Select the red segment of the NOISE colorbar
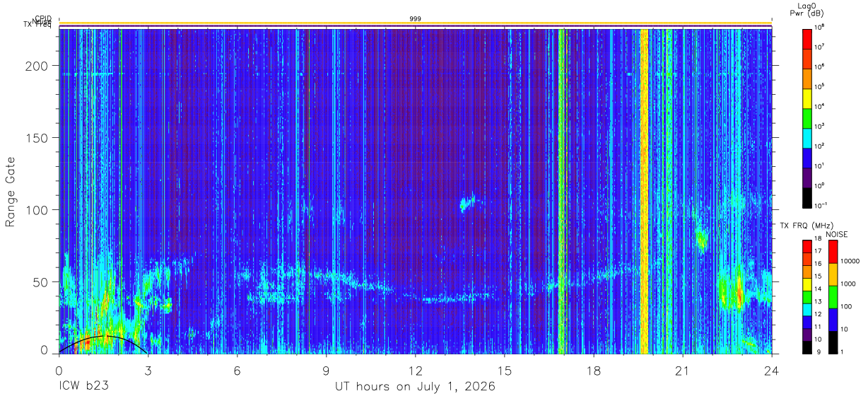This screenshot has width=868, height=401. (833, 252)
